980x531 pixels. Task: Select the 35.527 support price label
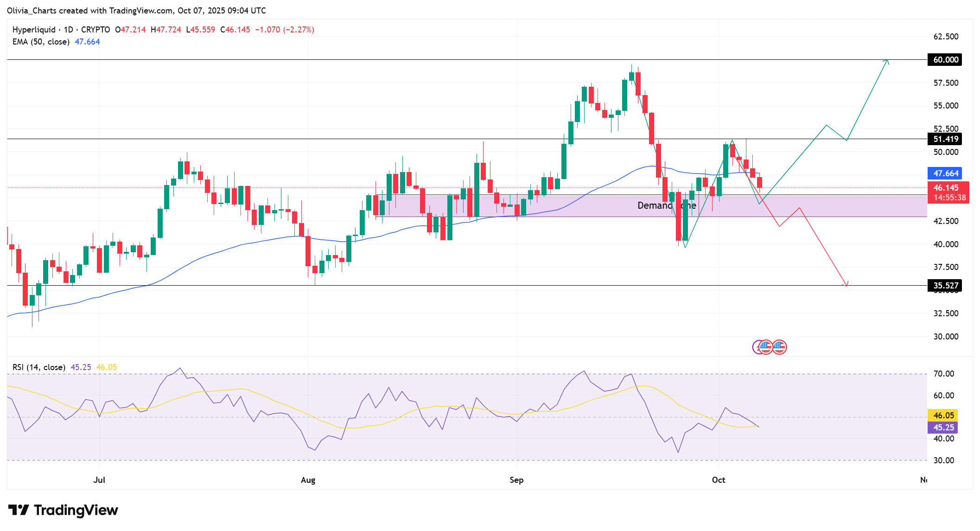point(945,286)
